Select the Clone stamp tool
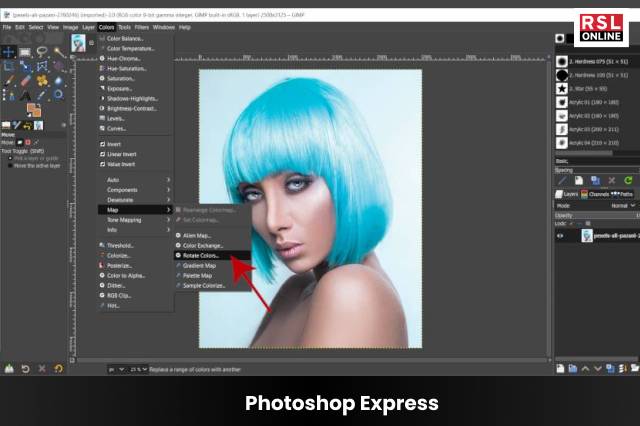 pyautogui.click(x=42, y=81)
